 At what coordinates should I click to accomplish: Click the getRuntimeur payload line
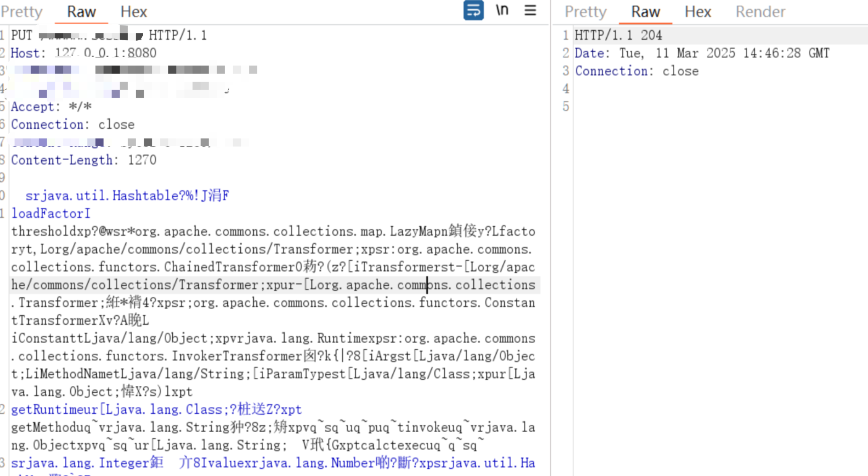[x=156, y=410]
